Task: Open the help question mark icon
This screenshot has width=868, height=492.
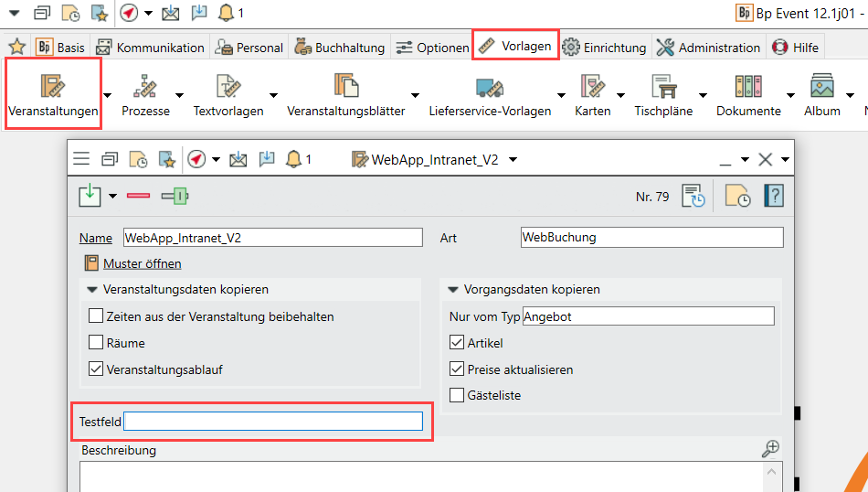Action: [773, 196]
